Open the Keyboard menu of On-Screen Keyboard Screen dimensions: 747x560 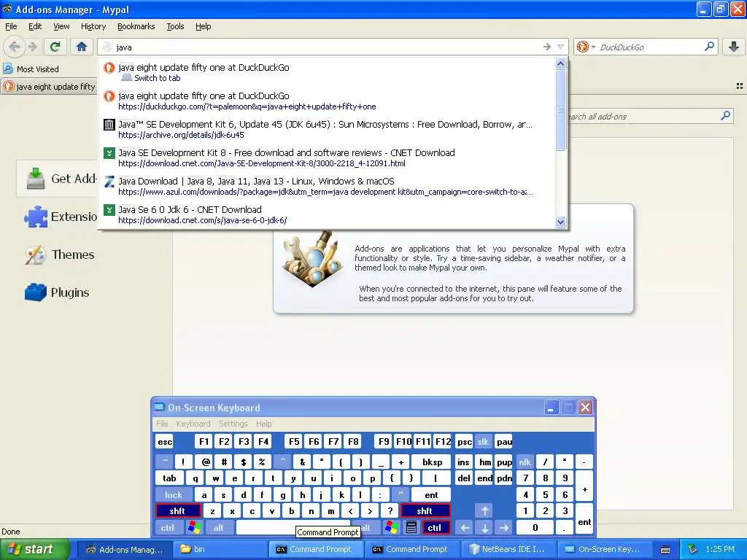pyautogui.click(x=193, y=424)
